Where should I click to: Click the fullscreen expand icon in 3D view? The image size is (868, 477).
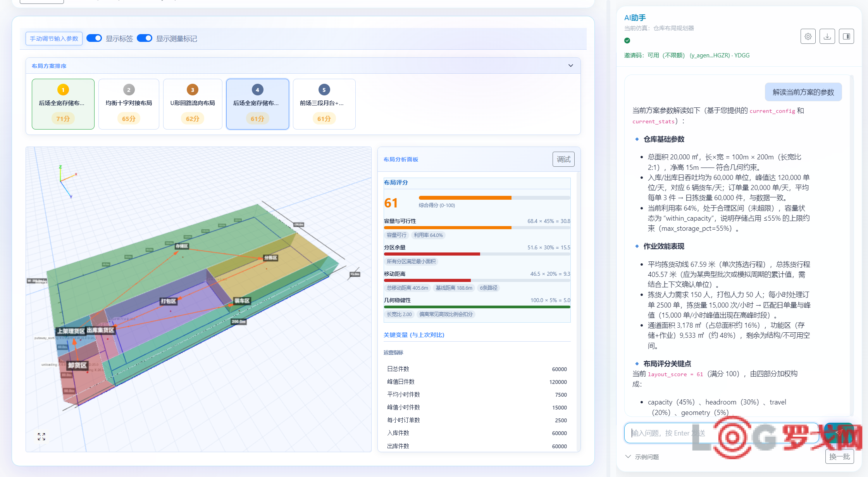click(41, 437)
